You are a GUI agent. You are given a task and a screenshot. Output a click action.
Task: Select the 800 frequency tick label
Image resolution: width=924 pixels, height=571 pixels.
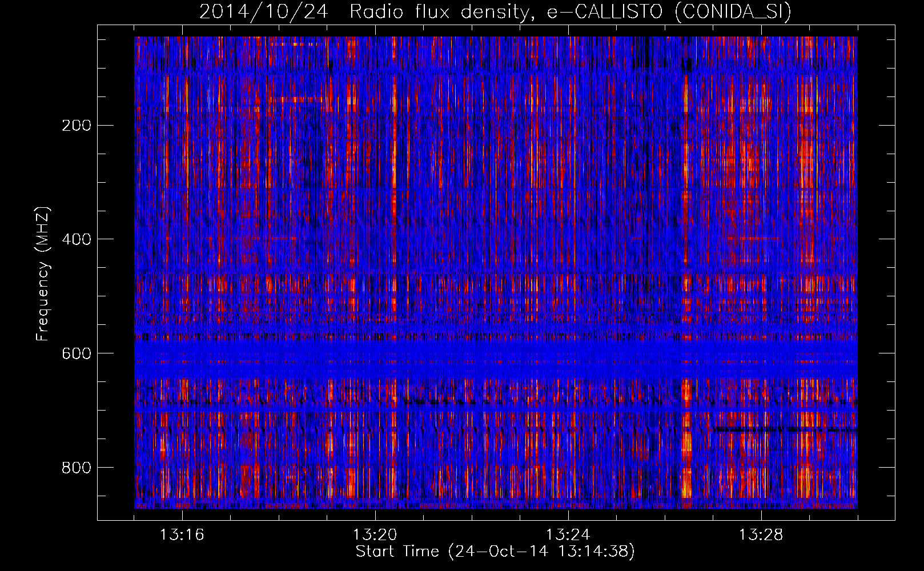[x=77, y=468]
